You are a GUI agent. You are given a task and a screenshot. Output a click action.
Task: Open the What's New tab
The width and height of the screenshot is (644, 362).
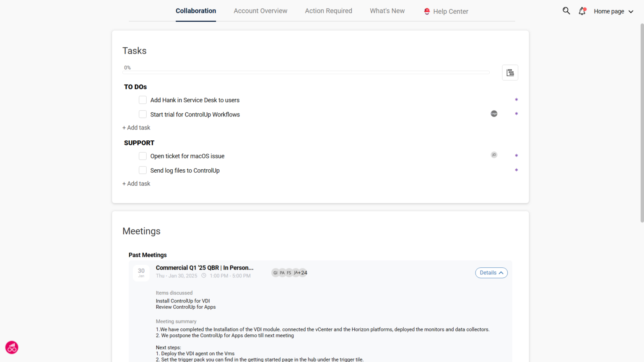tap(387, 10)
